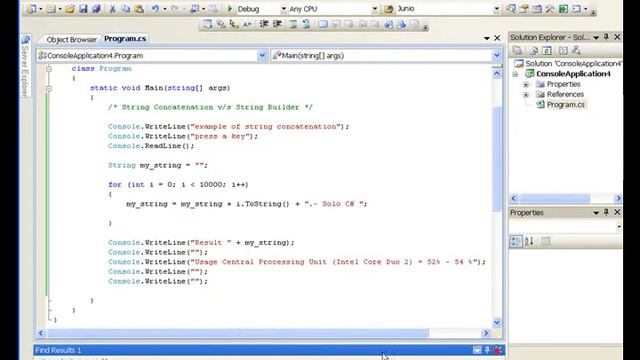The width and height of the screenshot is (640, 360).
Task: Increase line indent in the text editor toolbar
Action: 277,24
